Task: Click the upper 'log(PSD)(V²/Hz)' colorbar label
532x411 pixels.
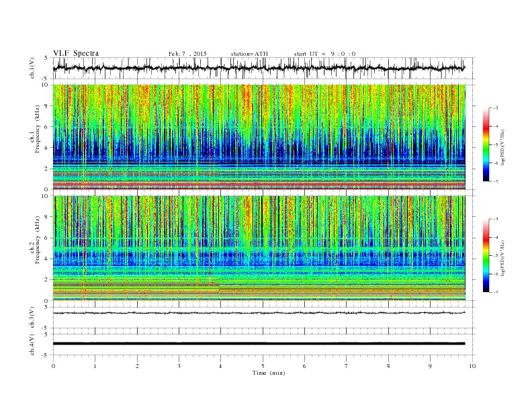Action: point(503,147)
